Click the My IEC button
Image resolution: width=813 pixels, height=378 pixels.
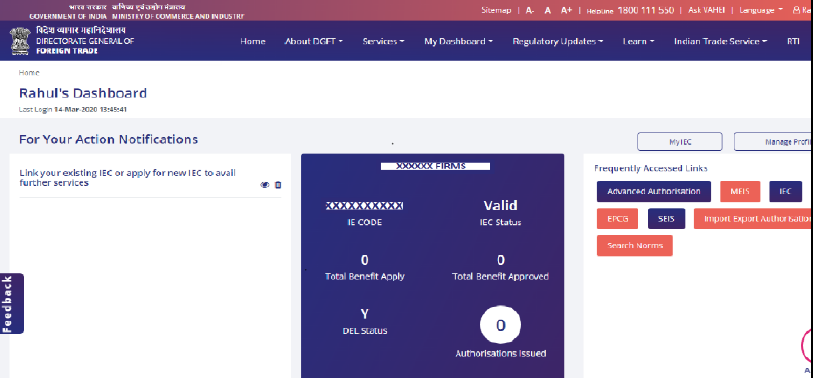679,142
